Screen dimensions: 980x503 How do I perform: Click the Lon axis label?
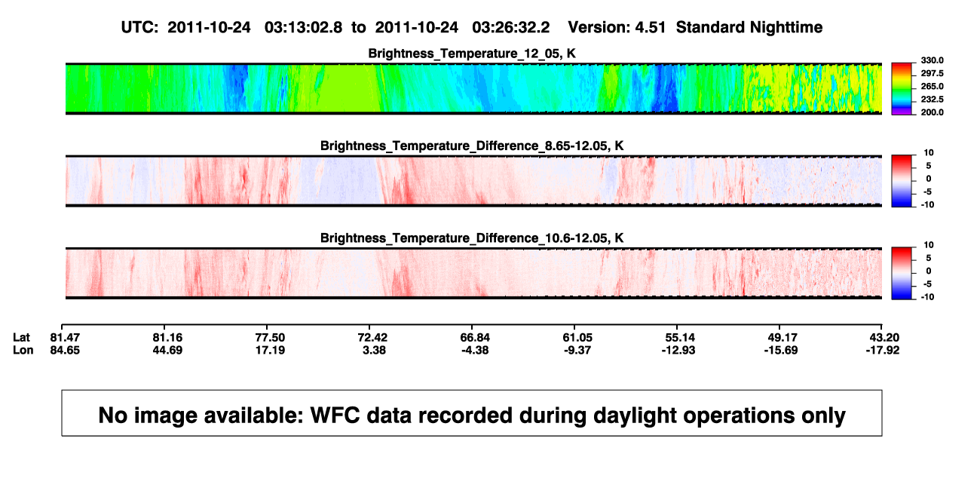(x=23, y=350)
